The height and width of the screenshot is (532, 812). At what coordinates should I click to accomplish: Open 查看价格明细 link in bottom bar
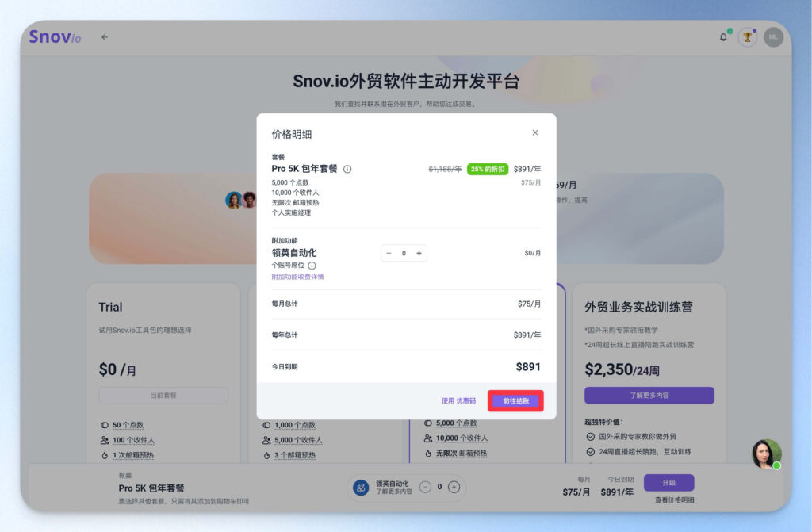click(674, 499)
